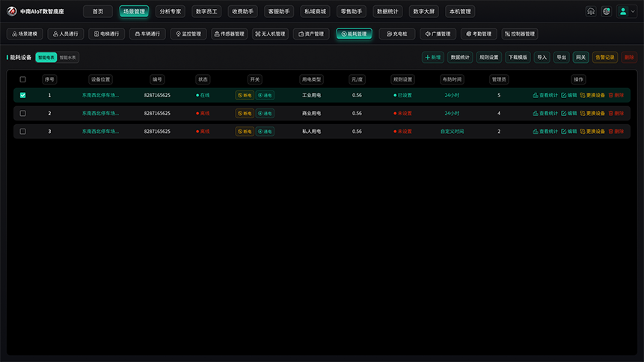Toggle the select-all header checkbox
This screenshot has height=362, width=644.
[22, 80]
